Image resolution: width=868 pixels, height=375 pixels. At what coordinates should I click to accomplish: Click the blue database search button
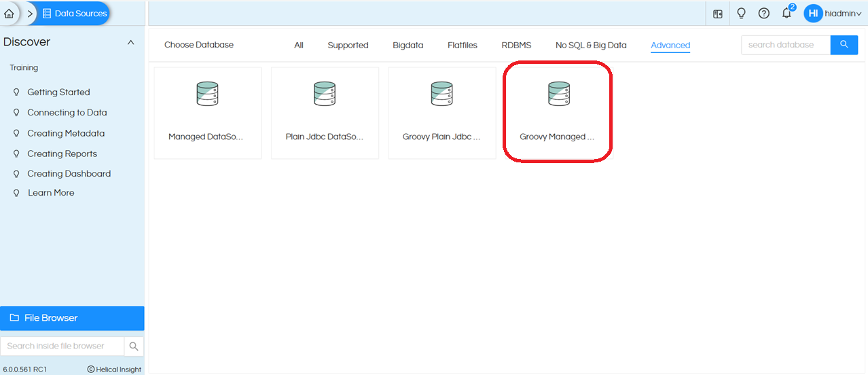pyautogui.click(x=844, y=45)
